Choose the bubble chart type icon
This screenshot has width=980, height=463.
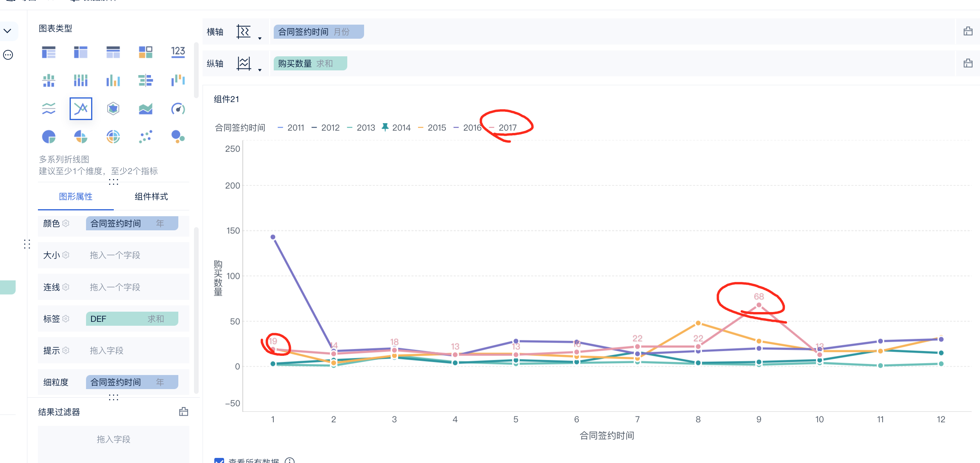tap(178, 137)
